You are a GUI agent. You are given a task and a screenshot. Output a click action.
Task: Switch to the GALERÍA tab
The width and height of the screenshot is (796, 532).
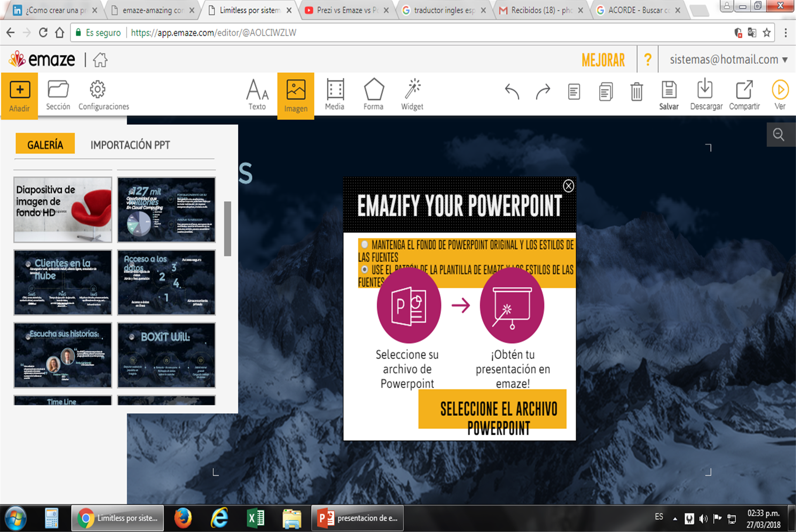[45, 144]
